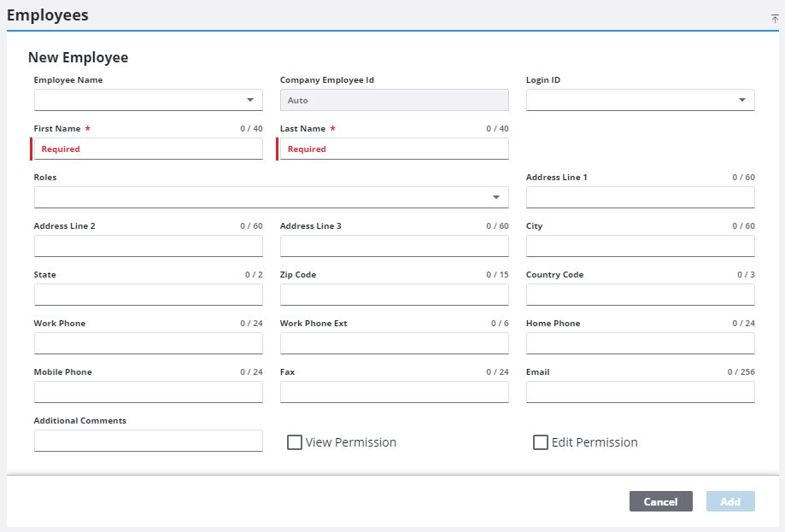785x532 pixels.
Task: Select the Company Employee Id field
Action: click(394, 100)
